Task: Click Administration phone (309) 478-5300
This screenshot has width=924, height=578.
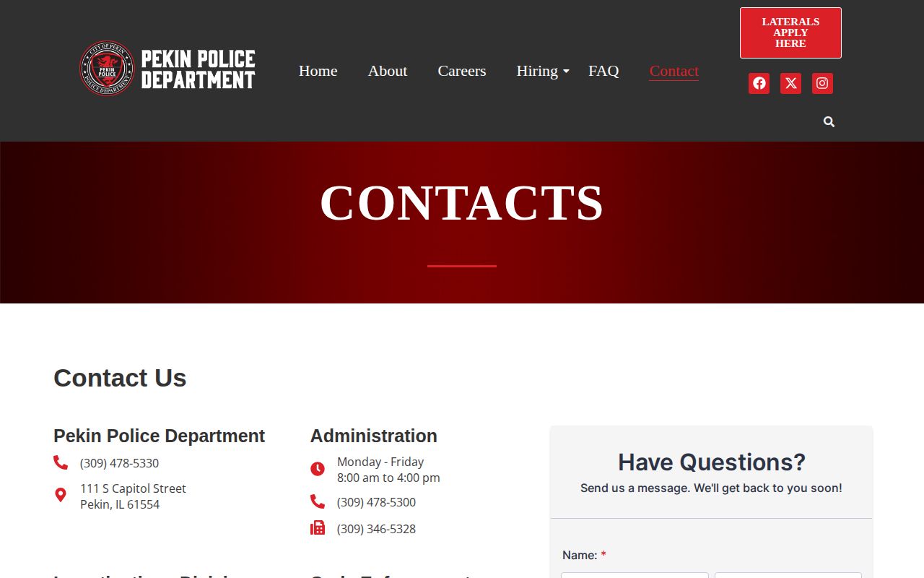Action: pos(376,502)
